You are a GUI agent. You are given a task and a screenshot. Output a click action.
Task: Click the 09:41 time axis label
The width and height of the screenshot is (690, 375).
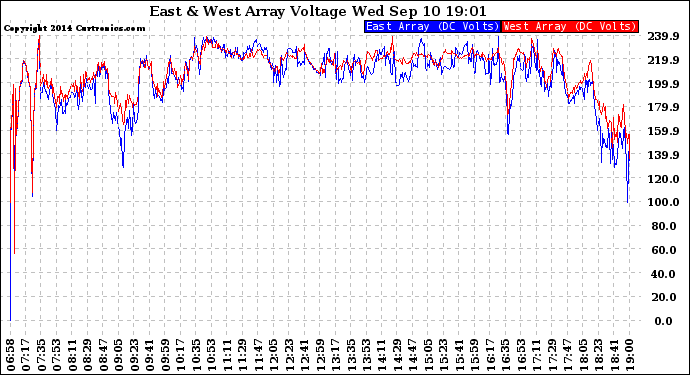click(x=150, y=355)
